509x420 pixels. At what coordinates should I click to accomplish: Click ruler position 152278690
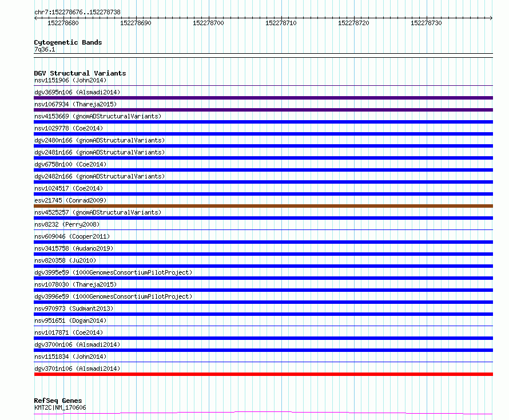click(136, 23)
